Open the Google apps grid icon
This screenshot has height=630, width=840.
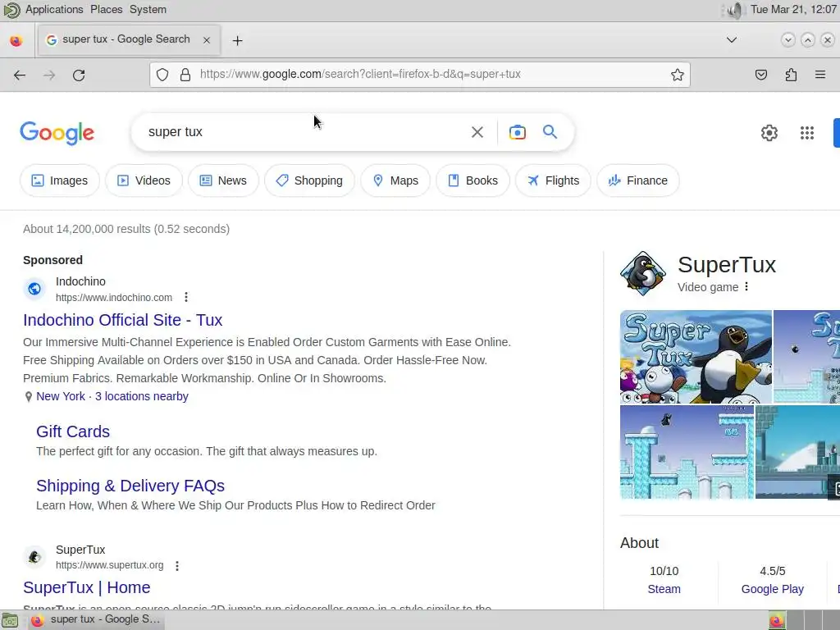[x=807, y=133]
